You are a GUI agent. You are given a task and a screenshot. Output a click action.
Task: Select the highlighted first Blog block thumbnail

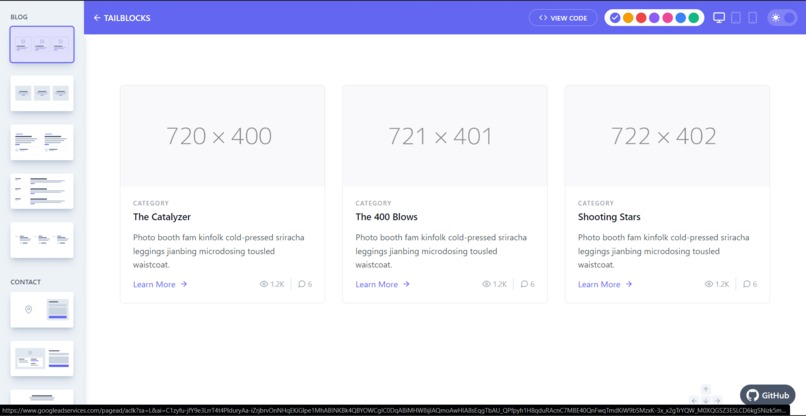[42, 44]
